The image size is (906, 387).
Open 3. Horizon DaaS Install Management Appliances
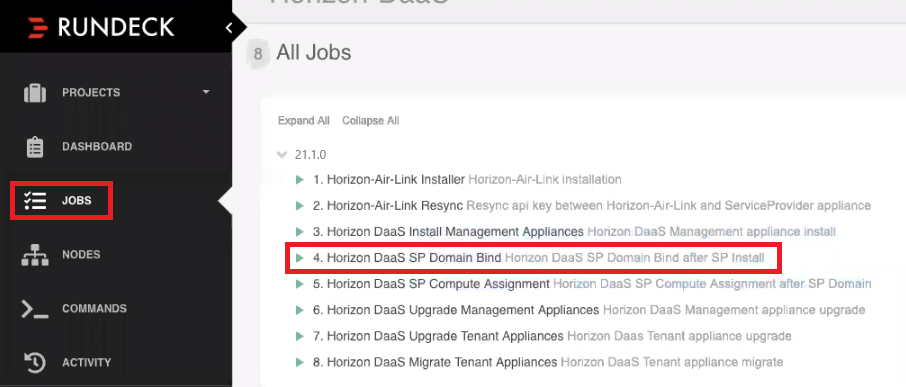click(x=448, y=232)
